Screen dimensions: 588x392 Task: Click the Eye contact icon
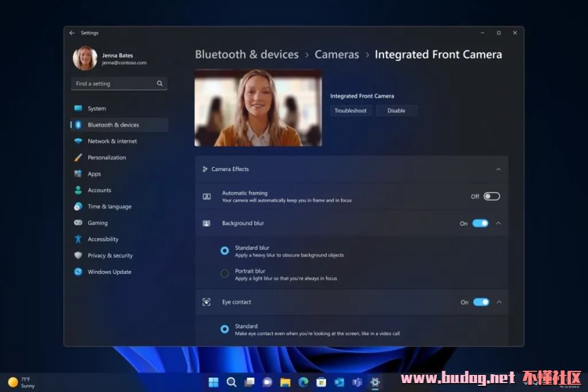point(206,302)
